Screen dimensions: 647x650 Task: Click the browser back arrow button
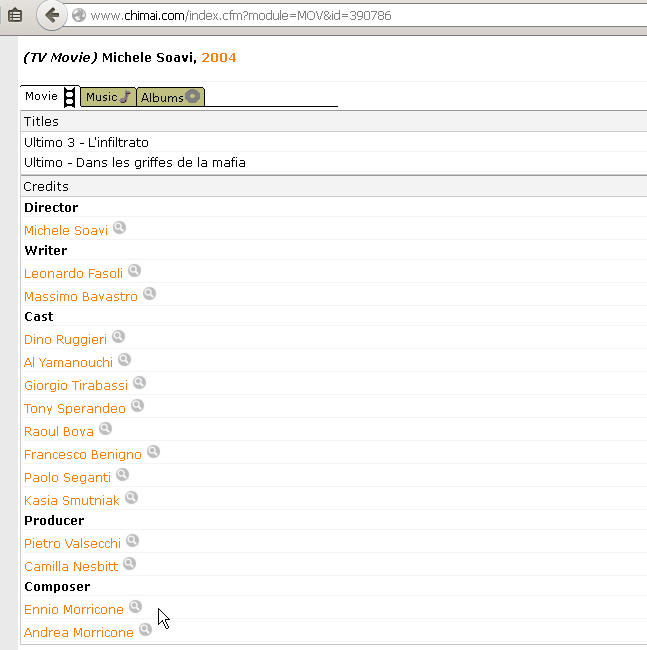pyautogui.click(x=52, y=16)
